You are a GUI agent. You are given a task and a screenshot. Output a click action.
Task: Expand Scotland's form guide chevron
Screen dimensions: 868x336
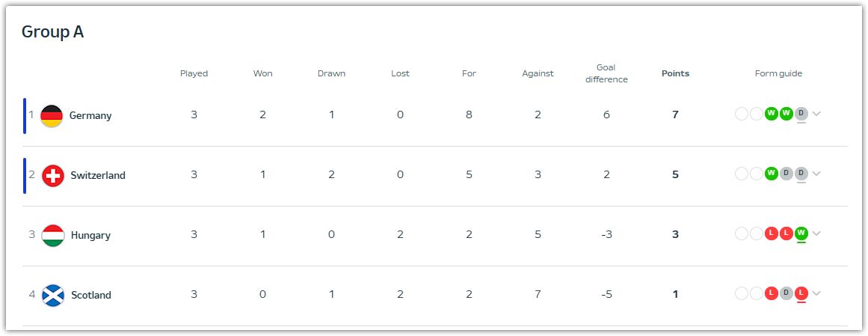point(816,294)
